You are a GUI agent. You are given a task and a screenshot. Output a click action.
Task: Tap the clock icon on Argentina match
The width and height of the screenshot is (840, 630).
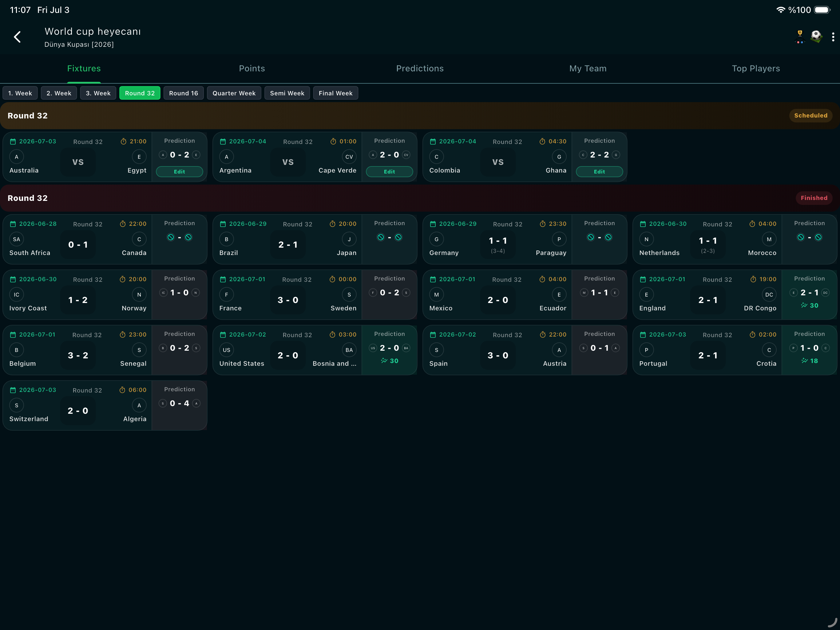coord(333,142)
